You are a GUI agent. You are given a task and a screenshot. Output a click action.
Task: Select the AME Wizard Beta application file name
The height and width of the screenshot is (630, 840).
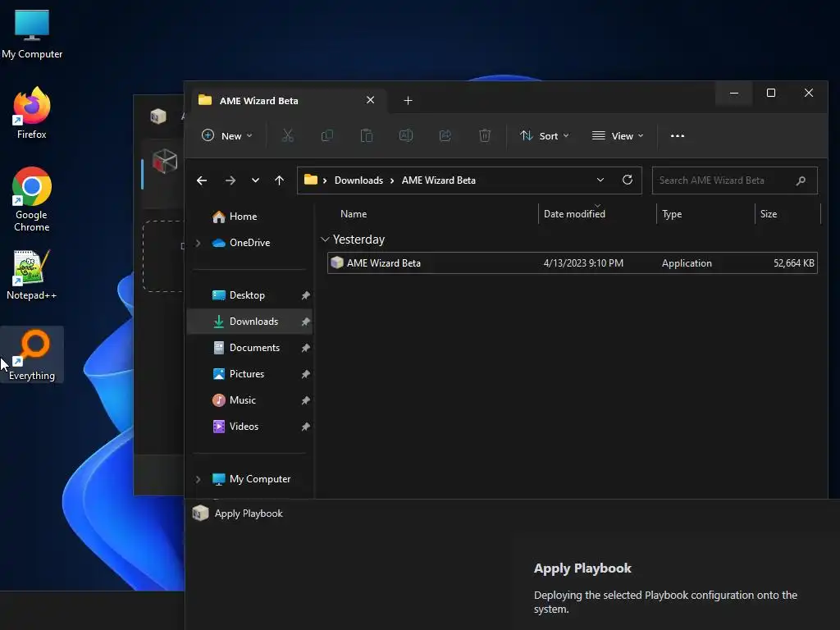(384, 263)
